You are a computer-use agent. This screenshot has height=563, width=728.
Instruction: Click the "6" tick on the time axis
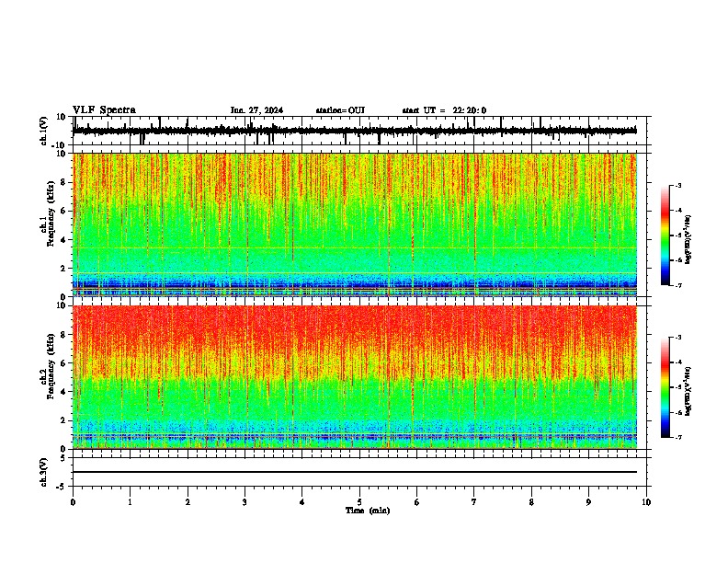(x=417, y=502)
